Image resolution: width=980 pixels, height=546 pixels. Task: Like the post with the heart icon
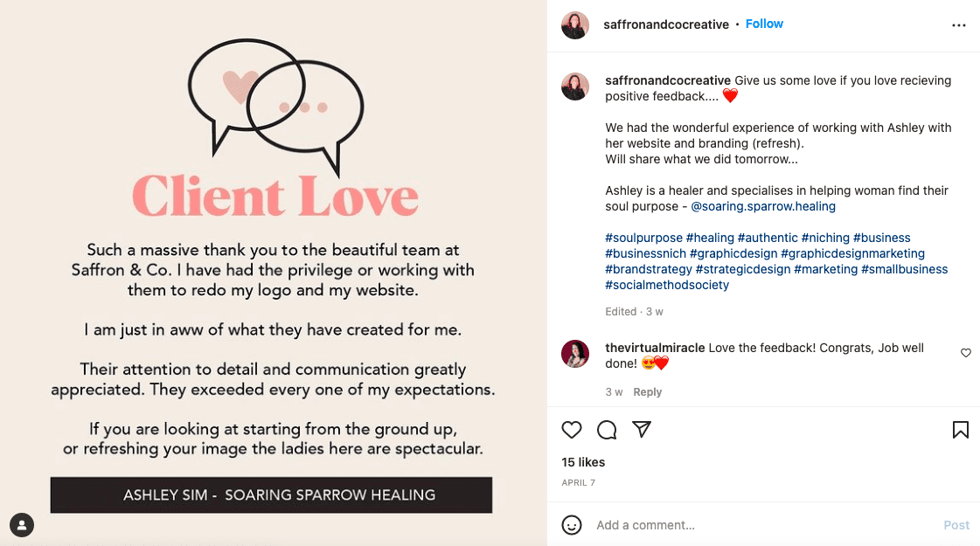pos(572,430)
